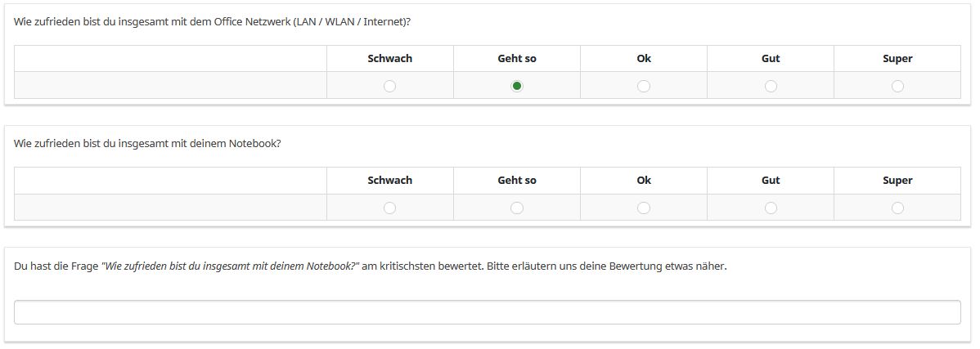Click 'Gut' header in Netzwerk table
This screenshot has height=349, width=980.
[771, 59]
